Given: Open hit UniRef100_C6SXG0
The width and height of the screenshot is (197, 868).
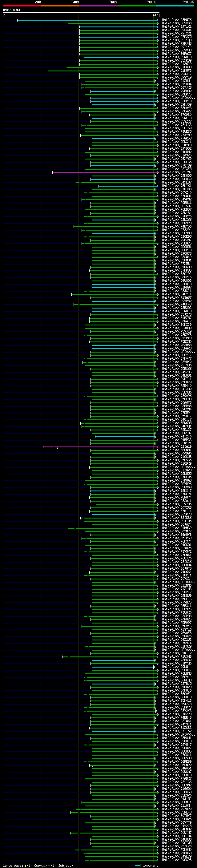Looking at the screenshot, I should tap(177, 24).
